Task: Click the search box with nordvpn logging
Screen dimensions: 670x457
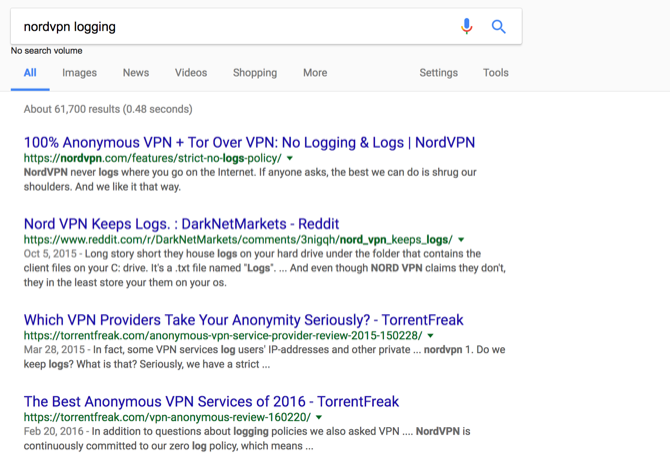Action: [x=266, y=26]
